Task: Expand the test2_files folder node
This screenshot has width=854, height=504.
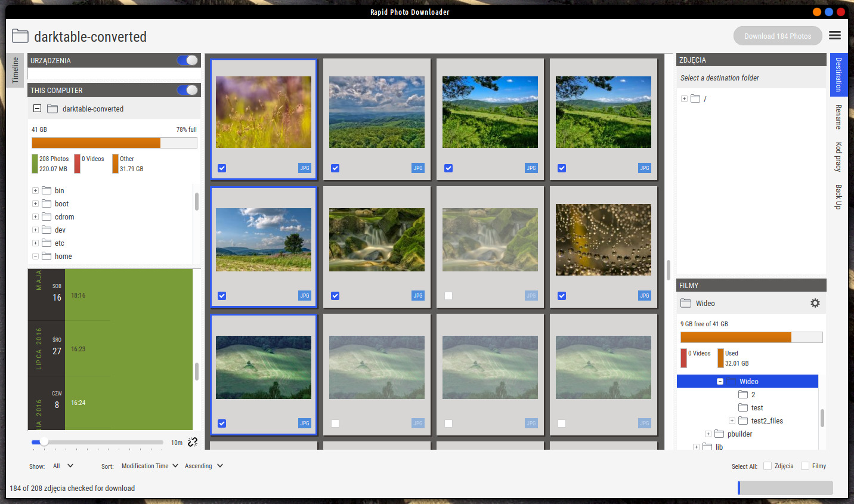Action: pos(732,420)
